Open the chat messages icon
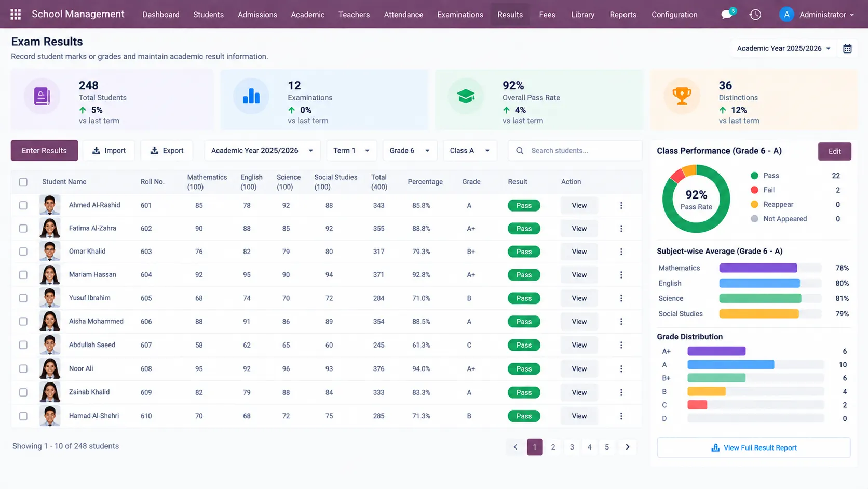The width and height of the screenshot is (868, 489). (727, 15)
